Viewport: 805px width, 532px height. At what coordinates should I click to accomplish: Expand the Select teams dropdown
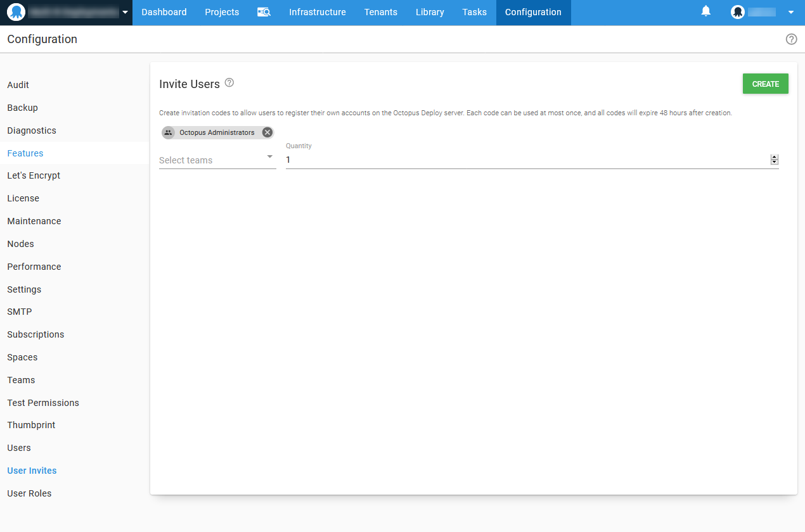coord(269,157)
